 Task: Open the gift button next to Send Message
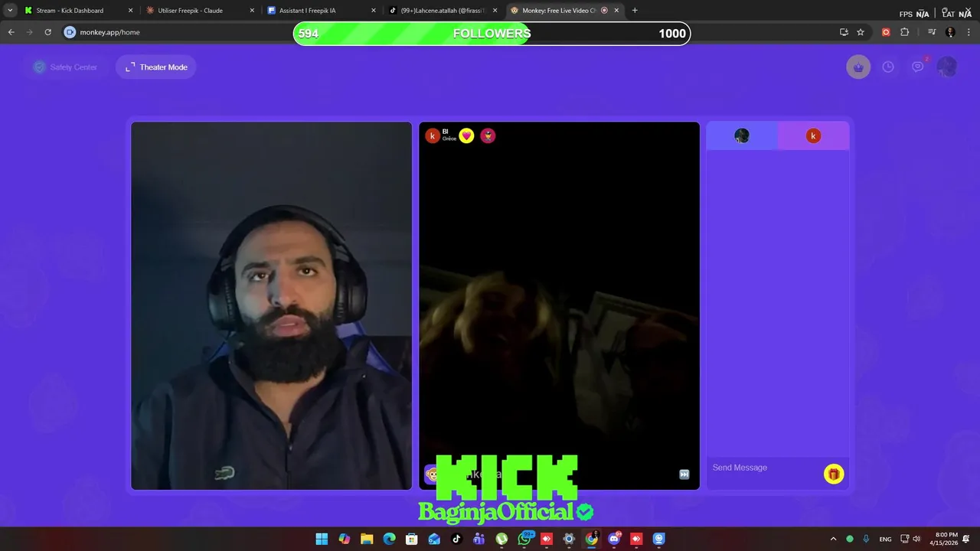834,474
